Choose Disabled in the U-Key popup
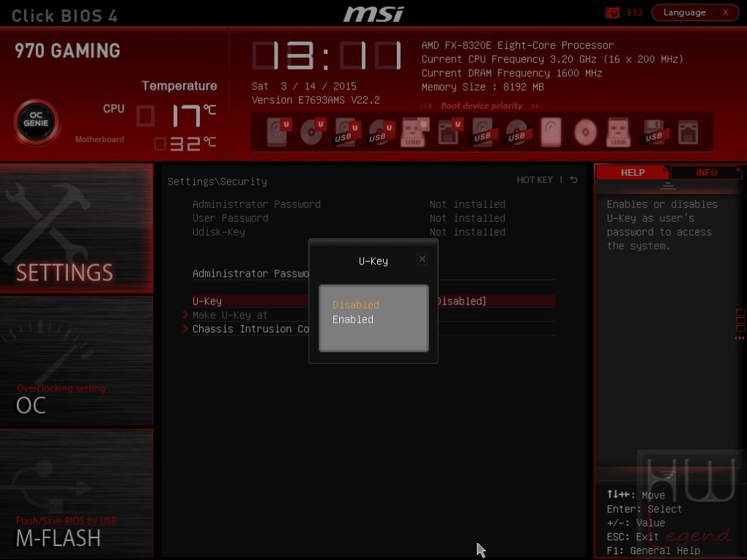747x560 pixels. tap(356, 305)
